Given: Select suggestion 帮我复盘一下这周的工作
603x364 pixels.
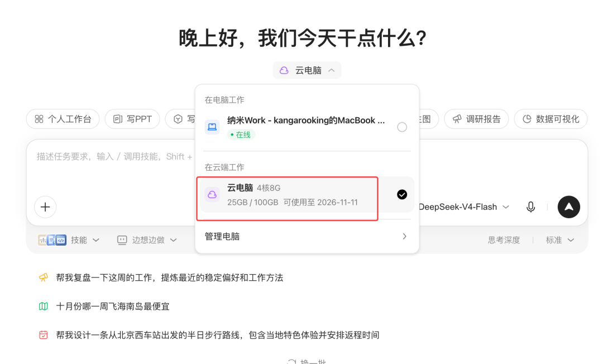Looking at the screenshot, I should click(169, 277).
